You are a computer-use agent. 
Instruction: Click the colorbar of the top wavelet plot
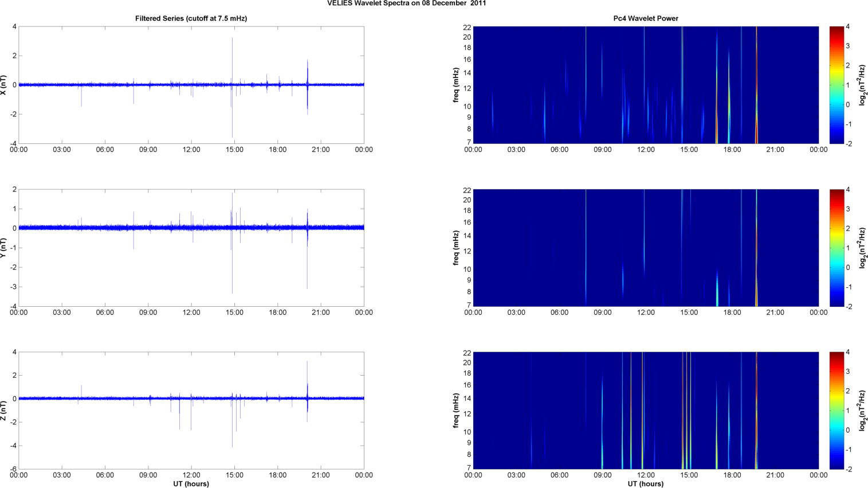[x=836, y=85]
